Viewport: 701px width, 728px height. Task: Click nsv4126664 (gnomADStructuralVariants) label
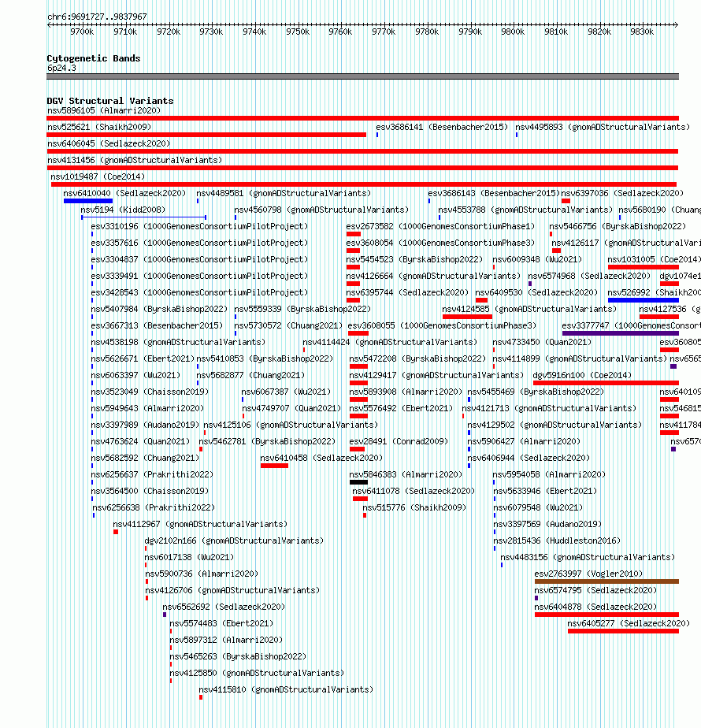click(x=433, y=276)
